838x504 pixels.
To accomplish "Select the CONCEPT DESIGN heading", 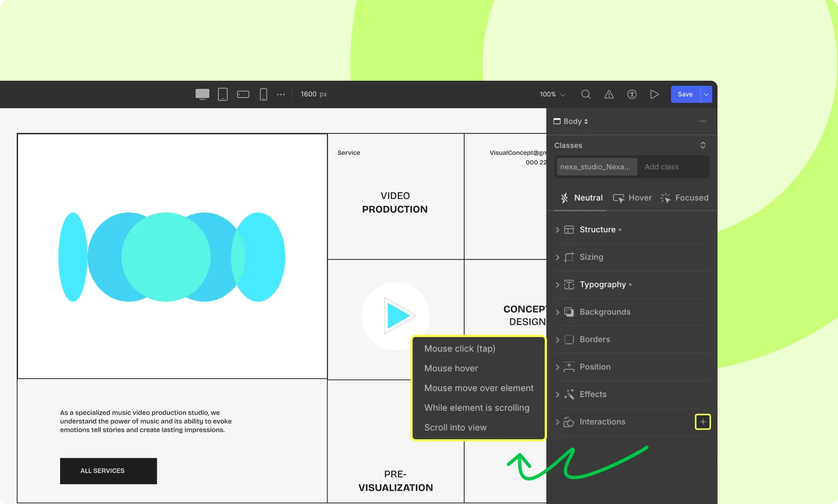I will (525, 316).
